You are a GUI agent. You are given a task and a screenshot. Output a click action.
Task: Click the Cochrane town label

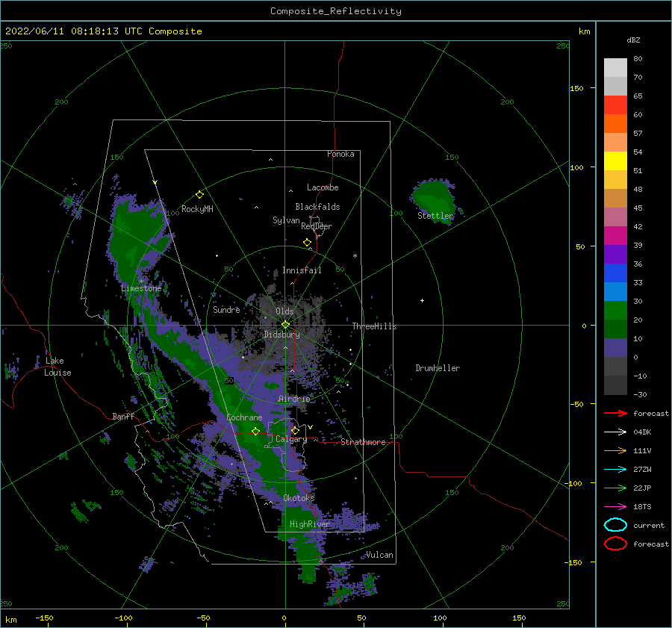[244, 417]
